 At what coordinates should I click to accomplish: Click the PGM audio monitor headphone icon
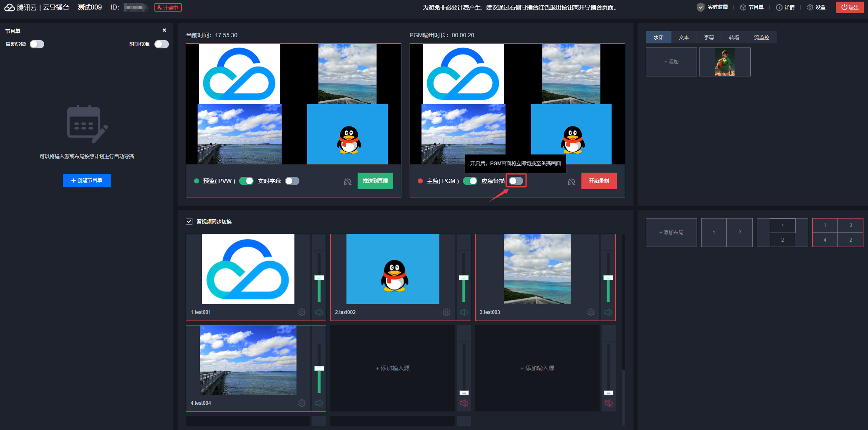[572, 182]
